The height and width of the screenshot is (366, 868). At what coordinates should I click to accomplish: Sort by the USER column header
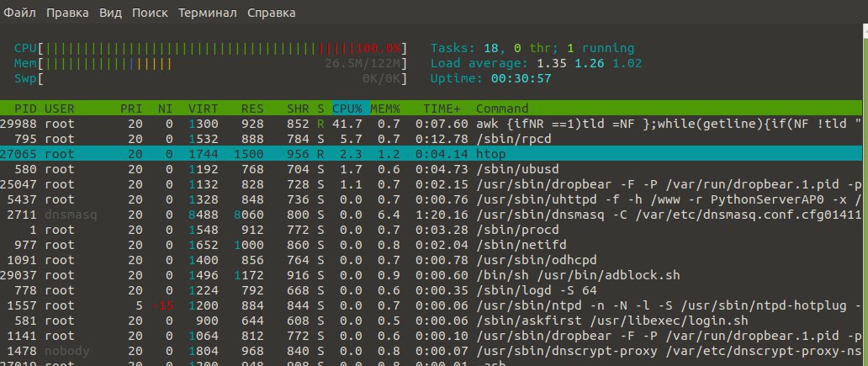click(59, 109)
